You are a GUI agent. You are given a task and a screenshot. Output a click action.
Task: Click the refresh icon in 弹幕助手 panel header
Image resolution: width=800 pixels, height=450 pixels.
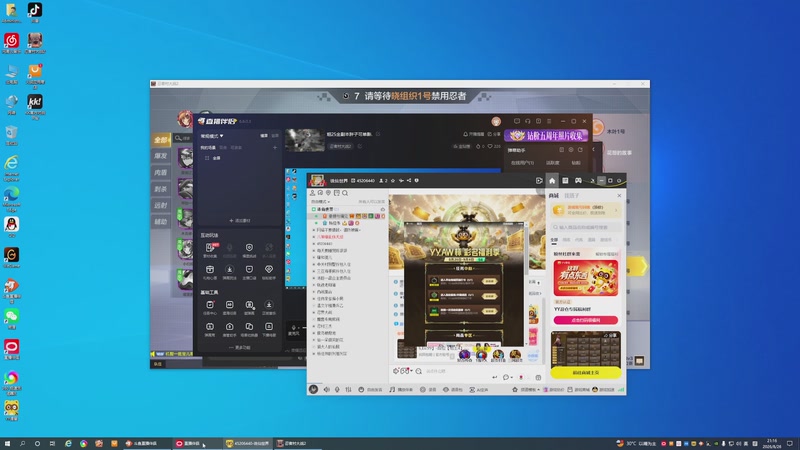[x=580, y=150]
